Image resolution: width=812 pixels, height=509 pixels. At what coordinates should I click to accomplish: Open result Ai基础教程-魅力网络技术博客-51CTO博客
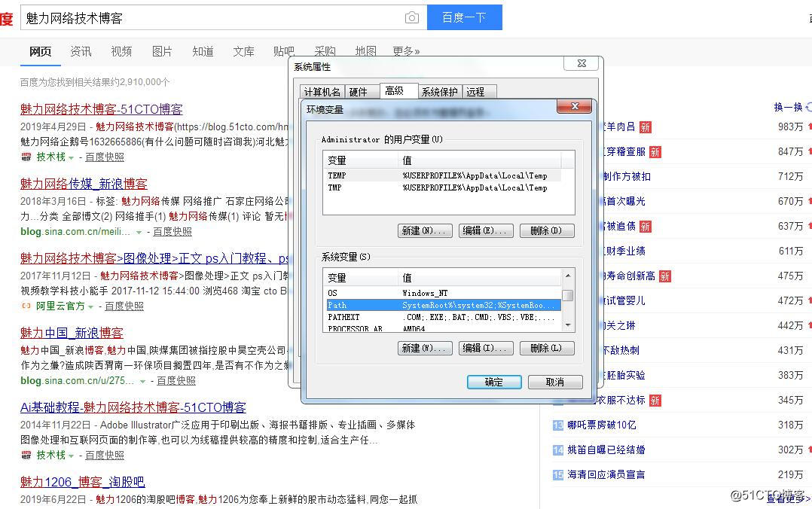point(133,407)
